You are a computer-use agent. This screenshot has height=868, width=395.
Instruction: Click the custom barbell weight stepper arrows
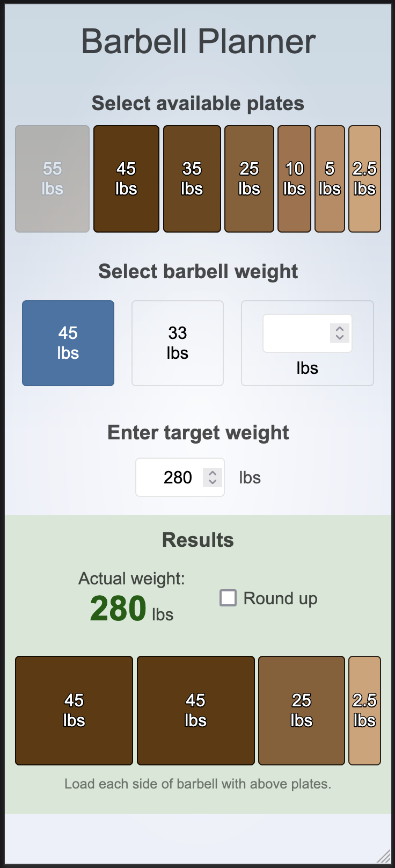click(x=339, y=333)
